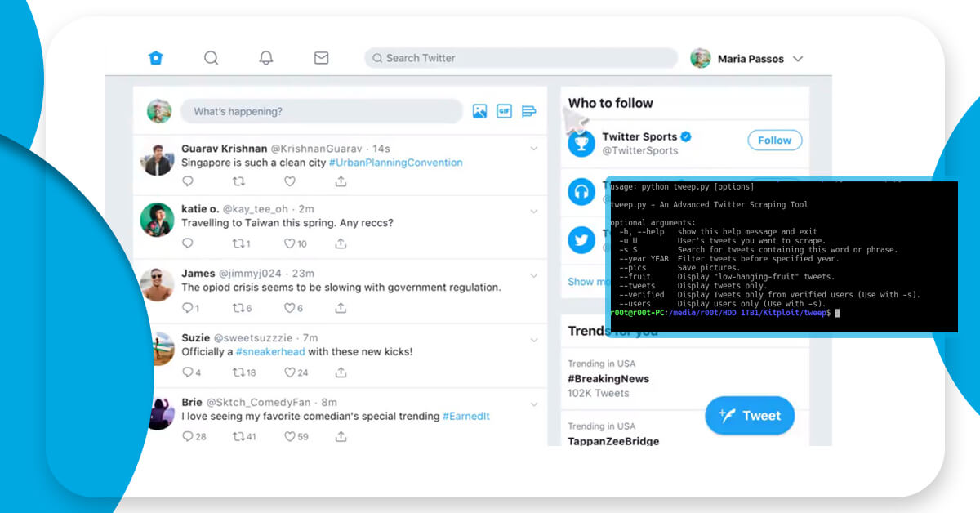Add a GIF to the new tweet
Viewport: 980px width, 513px height.
[x=504, y=111]
